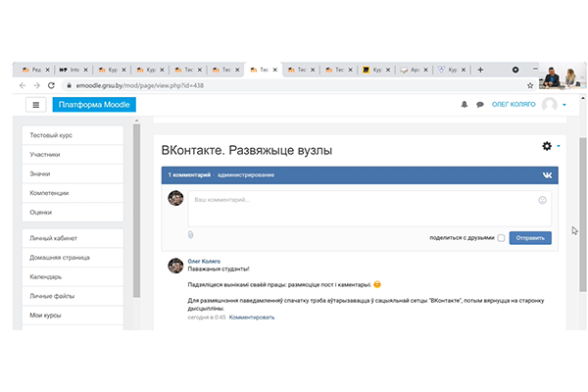Click the gear settings icon on the page
This screenshot has width=588, height=392.
547,146
